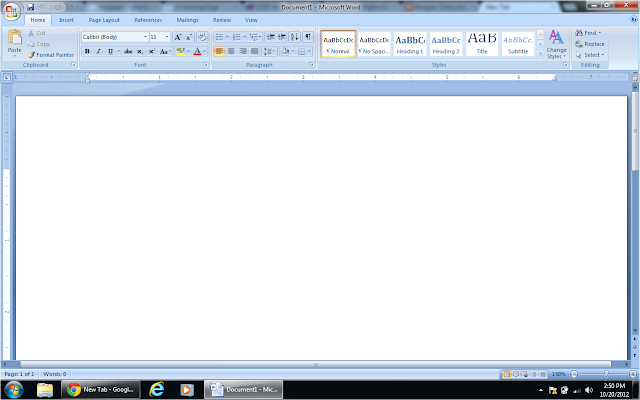Apply strikethrough formatting
The image size is (640, 400).
click(128, 51)
